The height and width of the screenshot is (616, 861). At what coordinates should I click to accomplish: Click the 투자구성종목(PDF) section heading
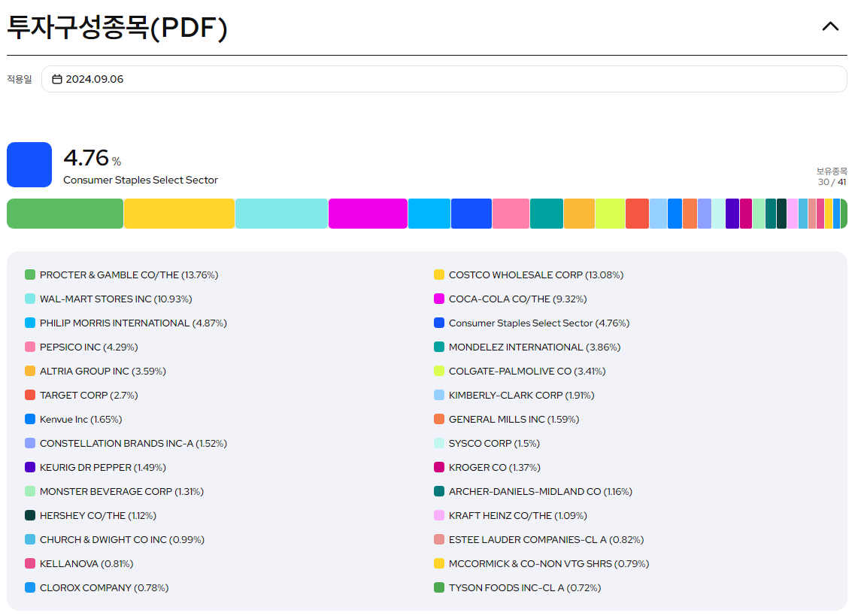[x=117, y=27]
